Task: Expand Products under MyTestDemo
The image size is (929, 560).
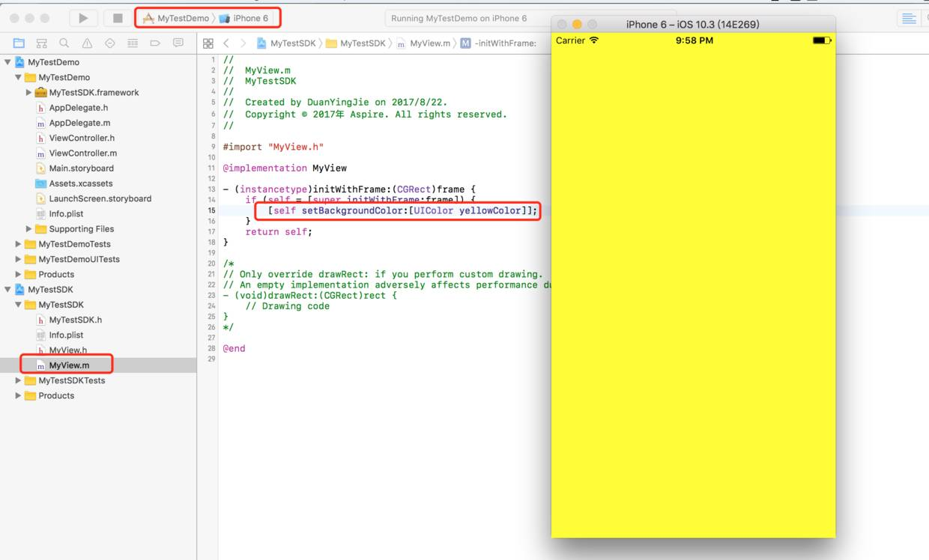Action: point(18,274)
